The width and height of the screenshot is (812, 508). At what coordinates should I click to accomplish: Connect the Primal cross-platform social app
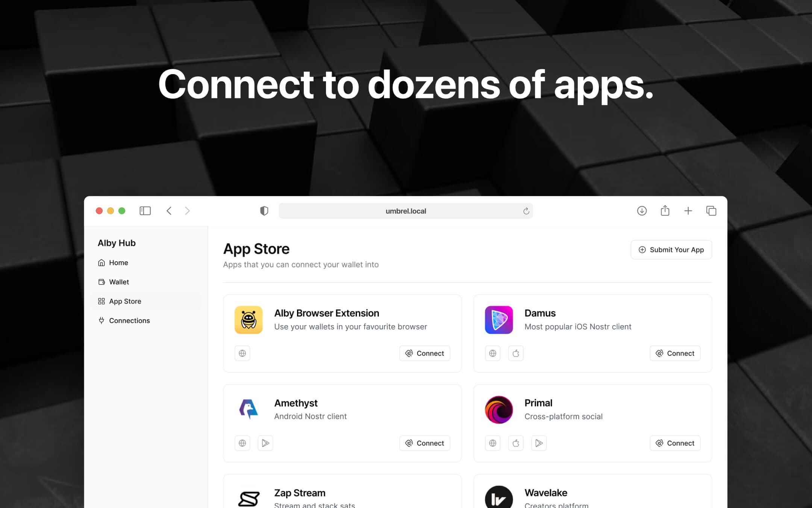[675, 443]
